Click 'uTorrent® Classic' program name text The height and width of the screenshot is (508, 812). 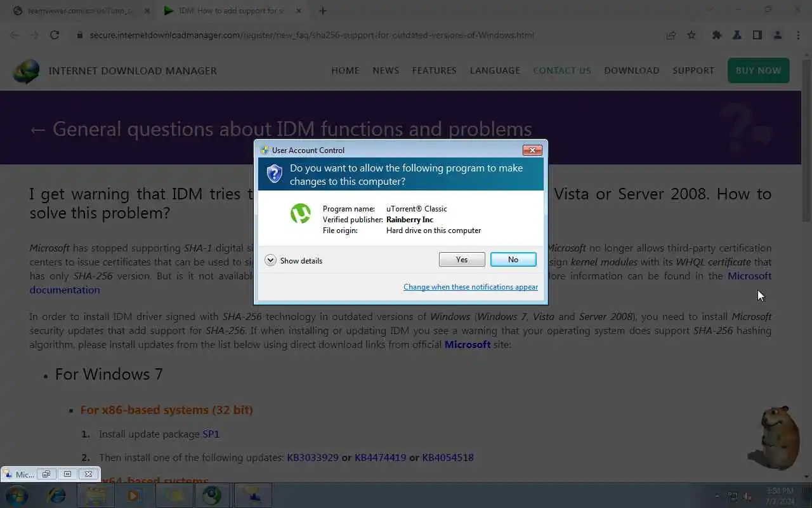point(417,209)
